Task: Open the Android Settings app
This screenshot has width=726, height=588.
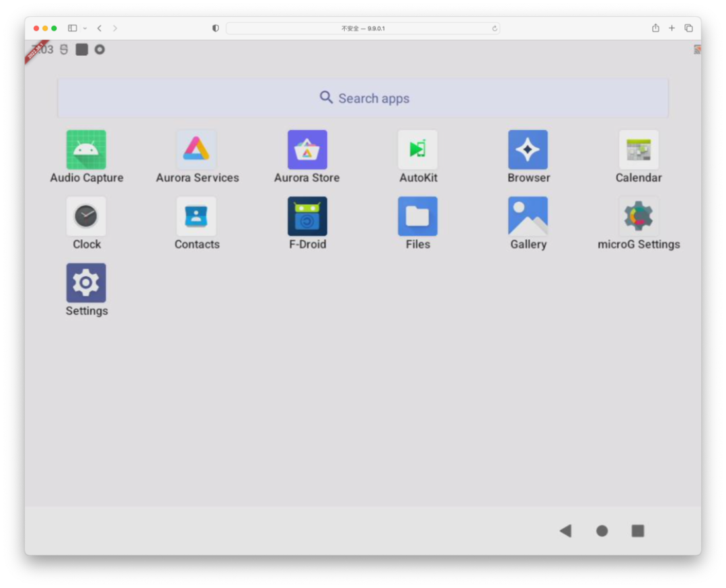Action: 86,283
